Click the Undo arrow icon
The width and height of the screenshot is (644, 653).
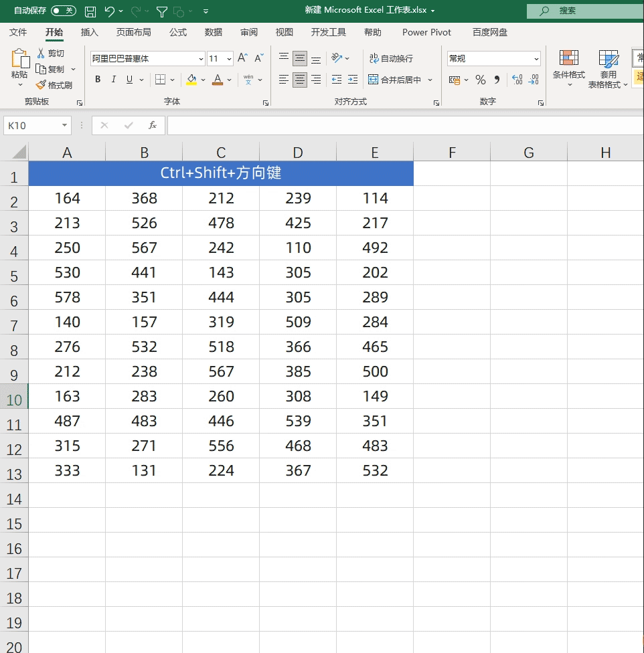tap(109, 11)
